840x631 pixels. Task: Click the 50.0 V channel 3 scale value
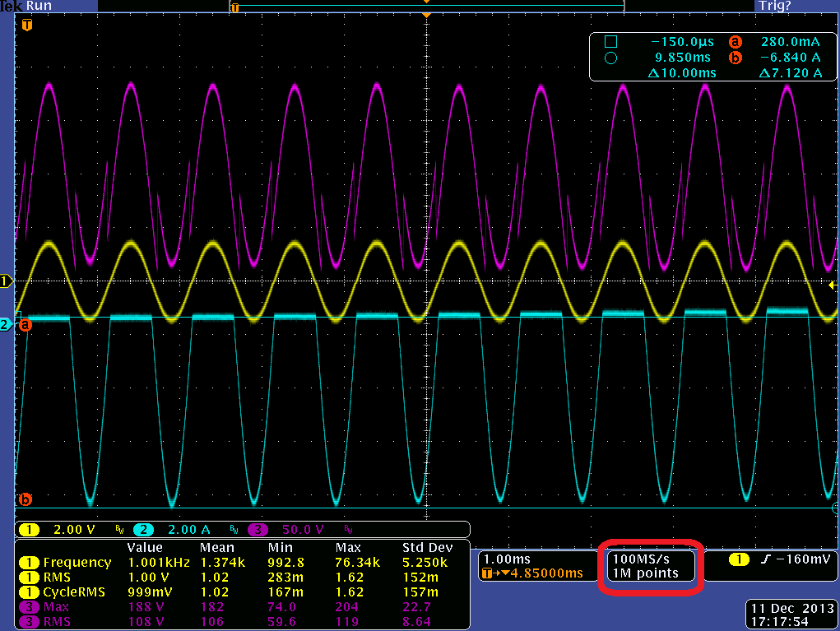click(303, 530)
